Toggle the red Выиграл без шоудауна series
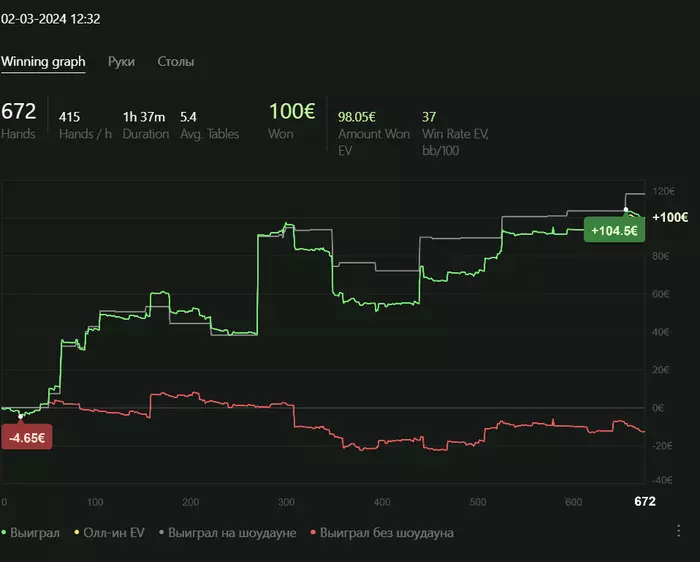700x562 pixels. coord(383,533)
